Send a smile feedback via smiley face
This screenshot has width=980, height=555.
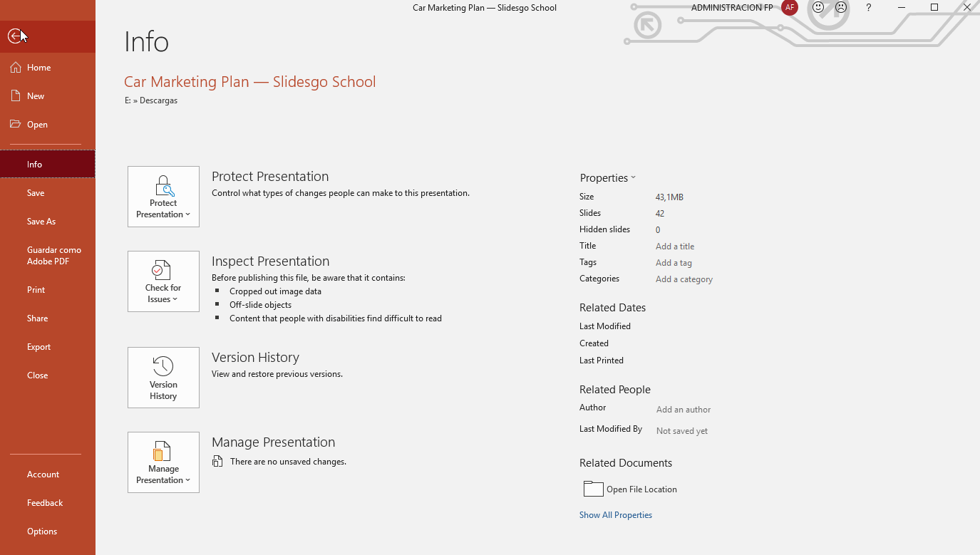(818, 8)
